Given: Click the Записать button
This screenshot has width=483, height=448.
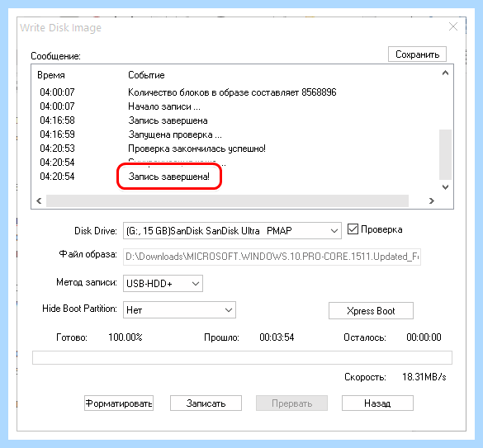Looking at the screenshot, I should [206, 403].
